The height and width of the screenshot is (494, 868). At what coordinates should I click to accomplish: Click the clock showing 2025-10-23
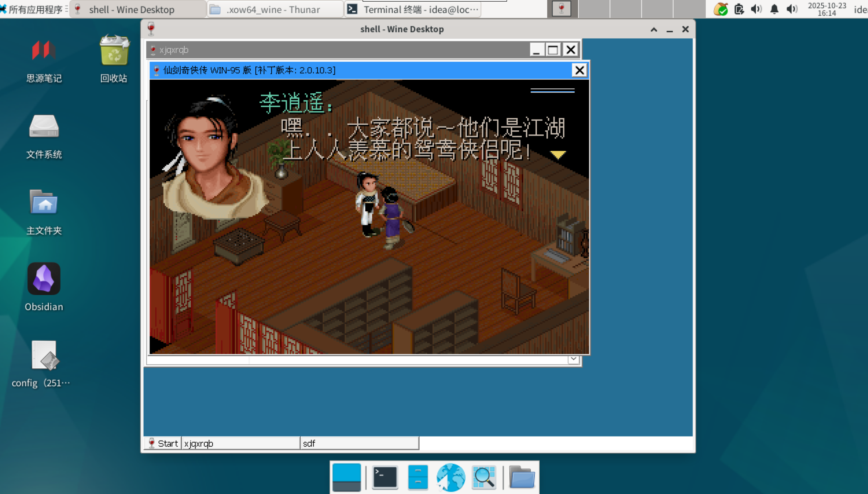(x=827, y=9)
